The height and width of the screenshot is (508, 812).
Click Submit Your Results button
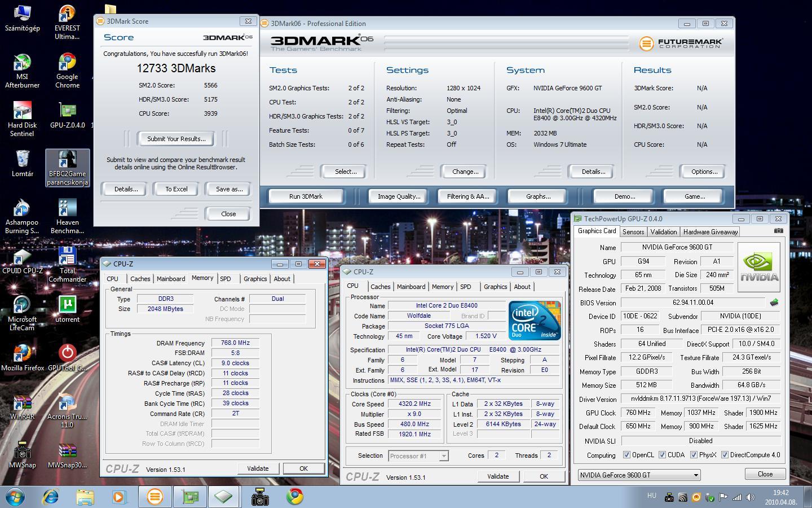176,139
